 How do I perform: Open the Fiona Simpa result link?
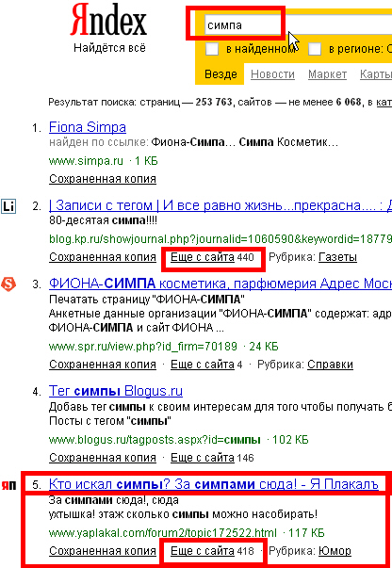pyautogui.click(x=88, y=127)
